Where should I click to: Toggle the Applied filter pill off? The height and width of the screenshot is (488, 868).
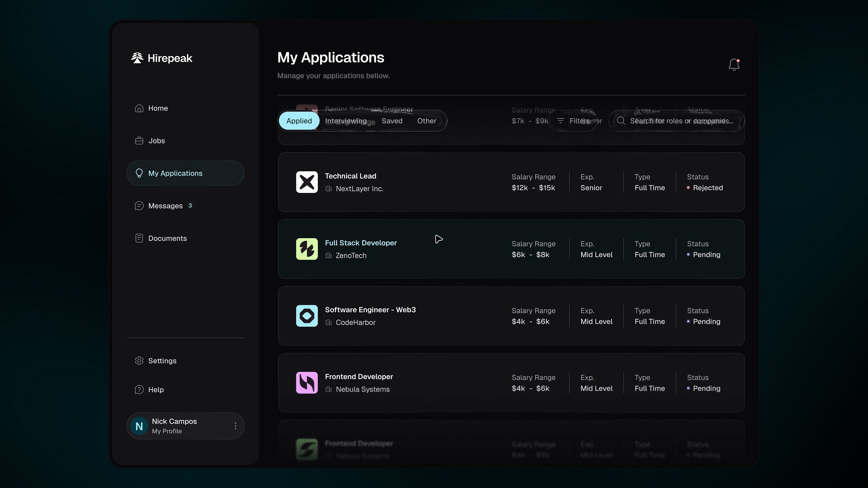coord(299,121)
